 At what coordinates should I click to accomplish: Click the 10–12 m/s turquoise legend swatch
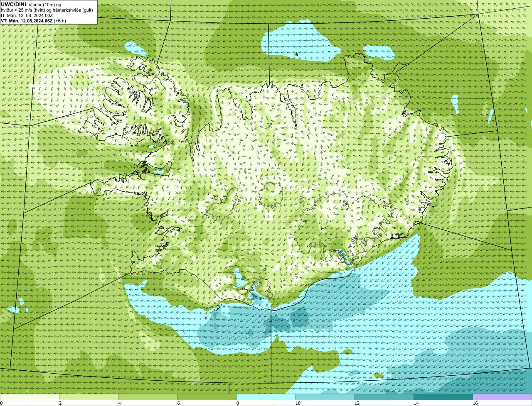pyautogui.click(x=325, y=397)
